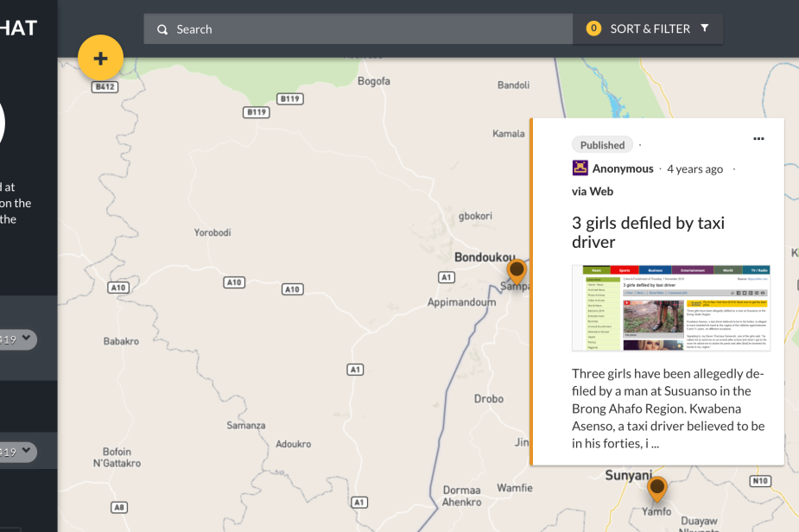Click the yellow plus add-post button
Screen dimensions: 799x532
[x=101, y=59]
